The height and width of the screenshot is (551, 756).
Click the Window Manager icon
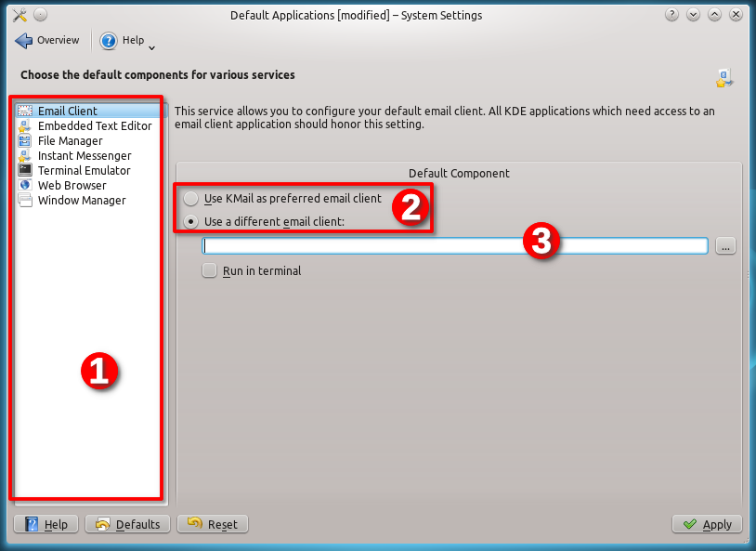pos(25,200)
